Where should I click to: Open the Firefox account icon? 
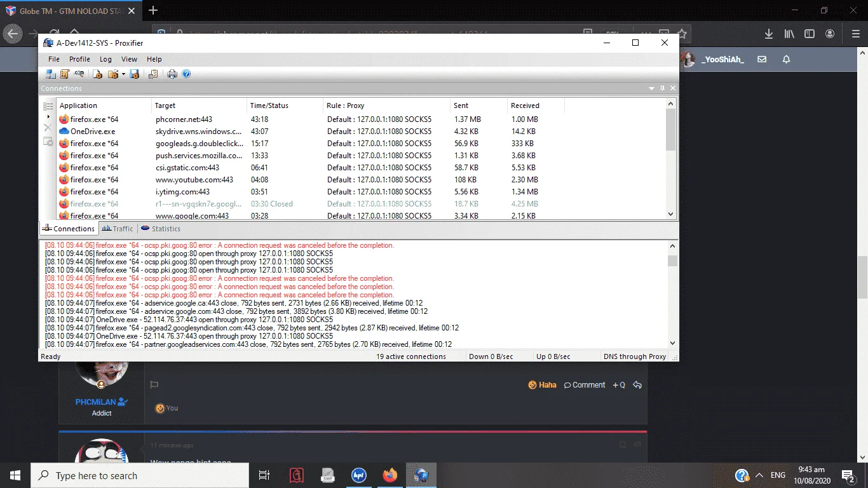(x=830, y=34)
